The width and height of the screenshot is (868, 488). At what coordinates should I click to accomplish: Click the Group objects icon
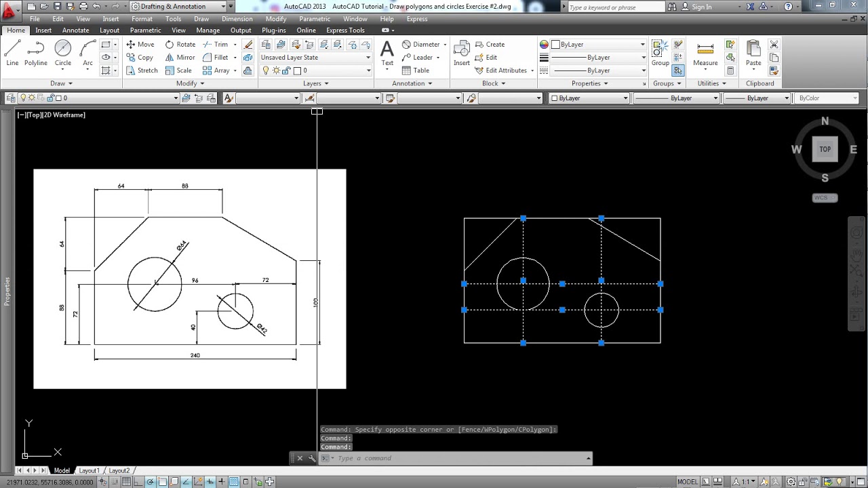coord(660,53)
